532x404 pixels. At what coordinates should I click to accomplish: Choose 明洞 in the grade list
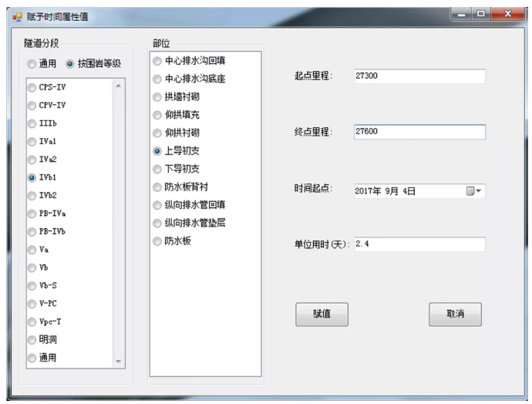coord(32,339)
